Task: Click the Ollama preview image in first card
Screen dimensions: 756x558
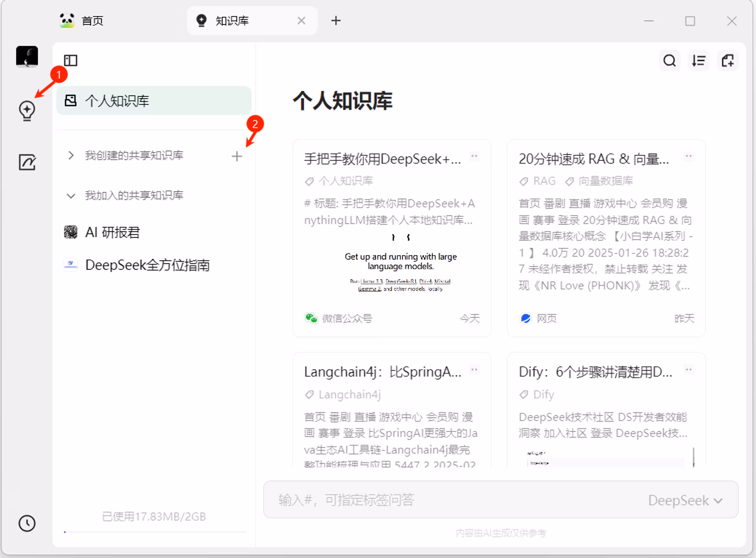Action: (x=401, y=263)
